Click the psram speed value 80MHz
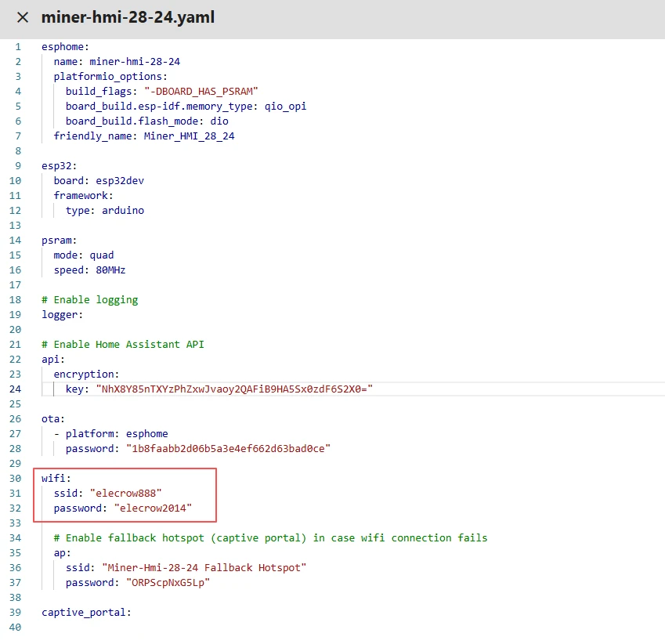665x644 pixels. click(107, 270)
